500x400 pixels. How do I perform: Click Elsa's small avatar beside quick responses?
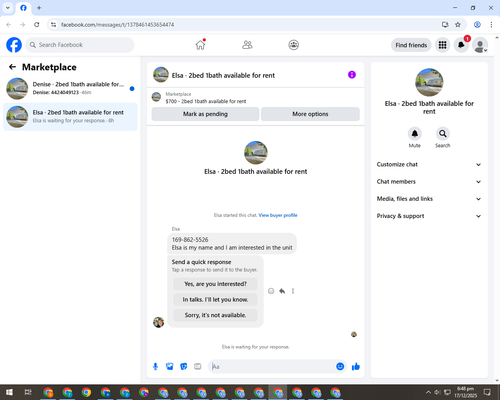(158, 322)
